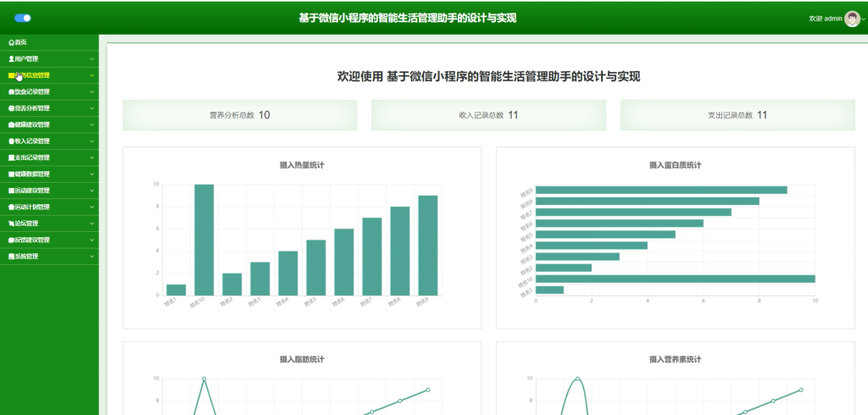868x415 pixels.
Task: Click the 欢迎 admin text
Action: tap(826, 19)
